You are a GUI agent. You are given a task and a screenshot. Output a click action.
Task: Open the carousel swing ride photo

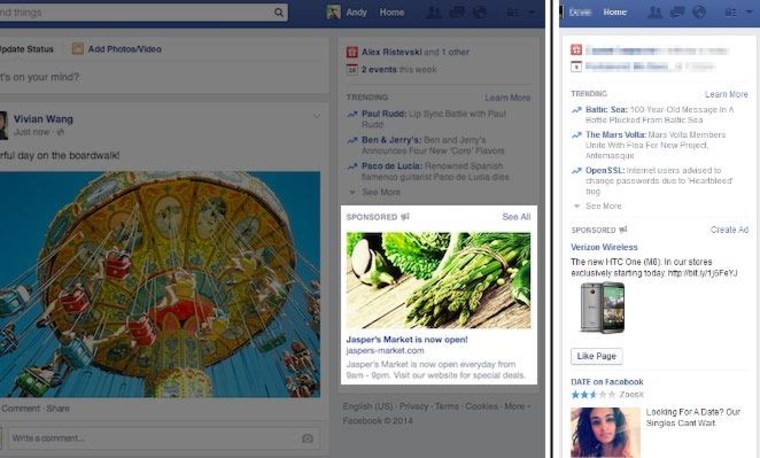tap(160, 284)
